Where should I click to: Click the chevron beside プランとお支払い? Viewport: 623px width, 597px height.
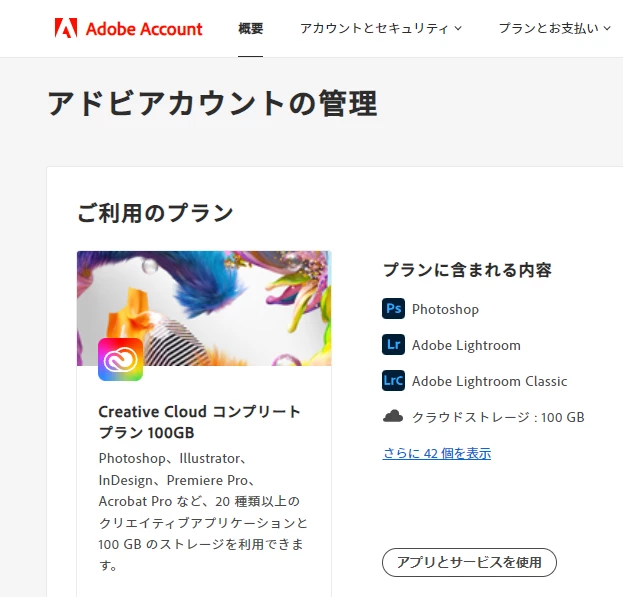click(x=607, y=28)
